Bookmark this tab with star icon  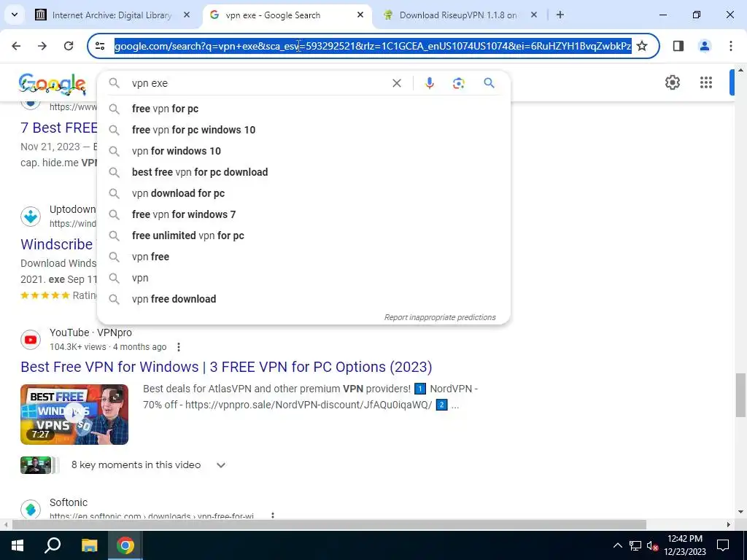coord(642,46)
